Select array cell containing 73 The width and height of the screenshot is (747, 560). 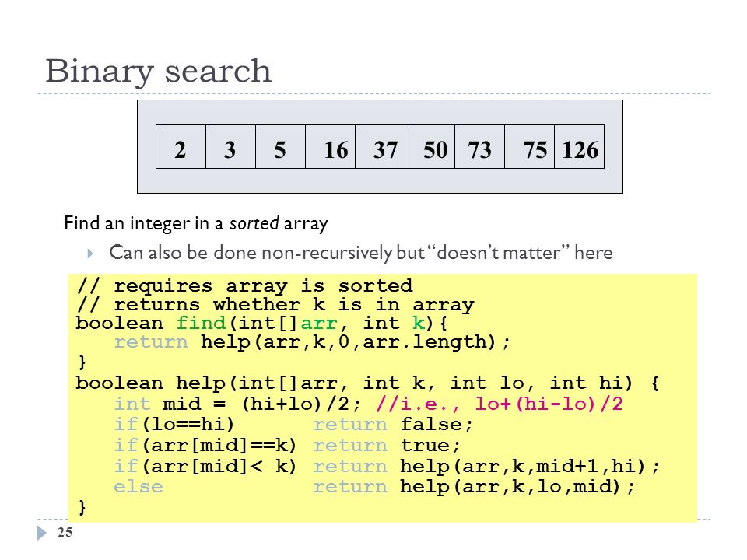click(x=480, y=147)
